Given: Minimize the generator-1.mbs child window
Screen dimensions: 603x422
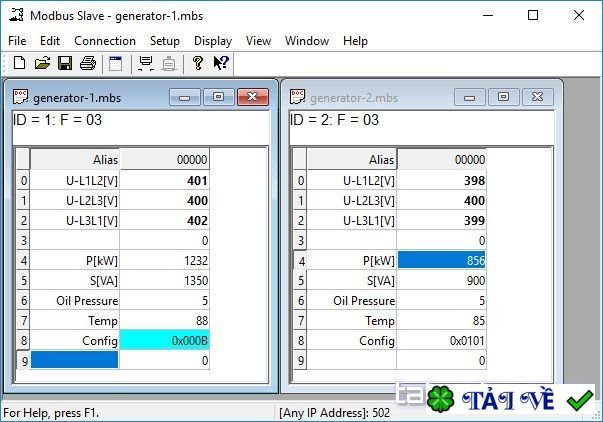Looking at the screenshot, I should (x=185, y=97).
